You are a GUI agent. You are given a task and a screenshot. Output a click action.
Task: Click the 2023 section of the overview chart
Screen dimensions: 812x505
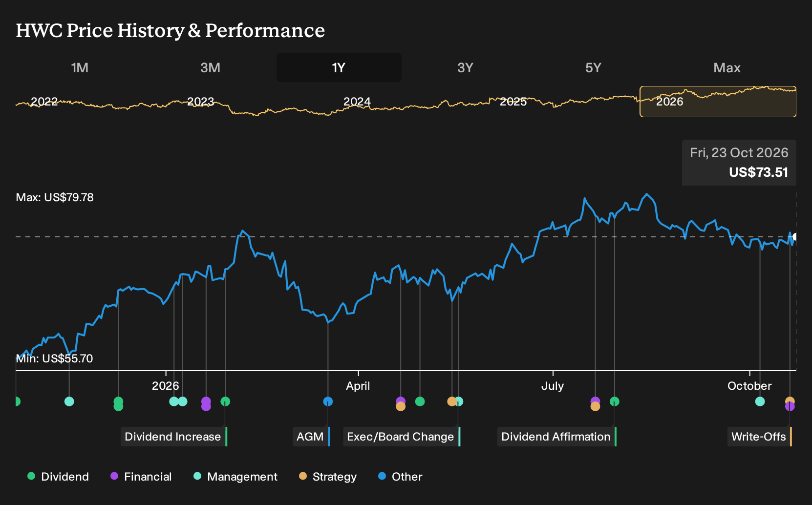201,102
